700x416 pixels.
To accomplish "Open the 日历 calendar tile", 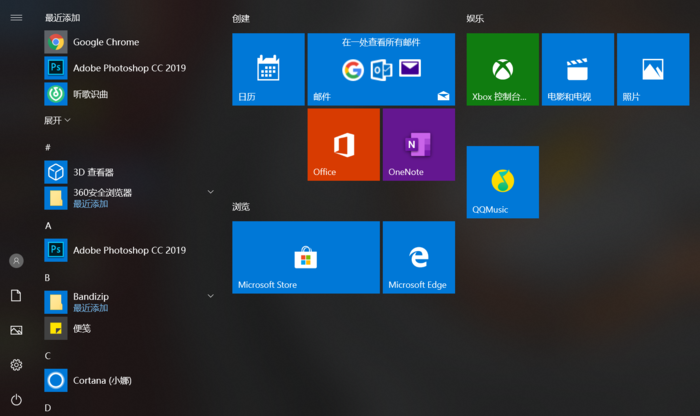I will click(268, 69).
